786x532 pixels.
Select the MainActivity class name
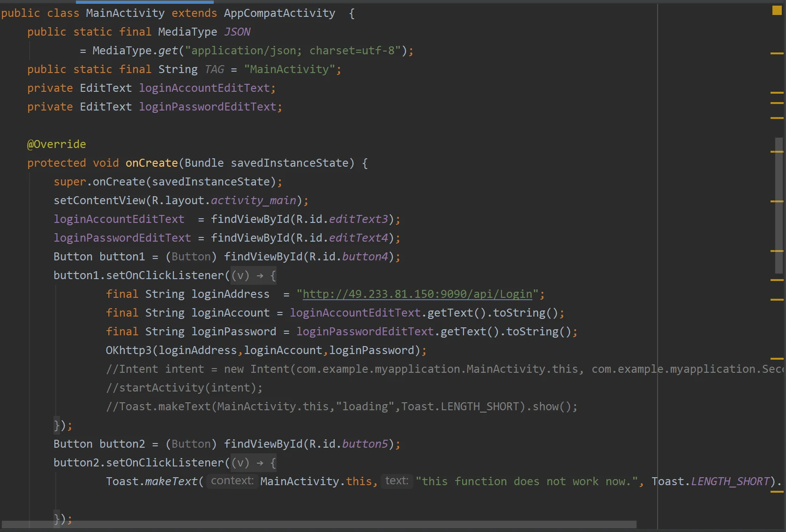[x=125, y=13]
